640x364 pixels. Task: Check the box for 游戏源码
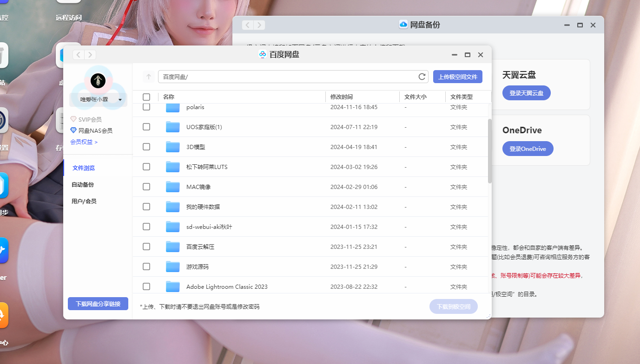(146, 266)
